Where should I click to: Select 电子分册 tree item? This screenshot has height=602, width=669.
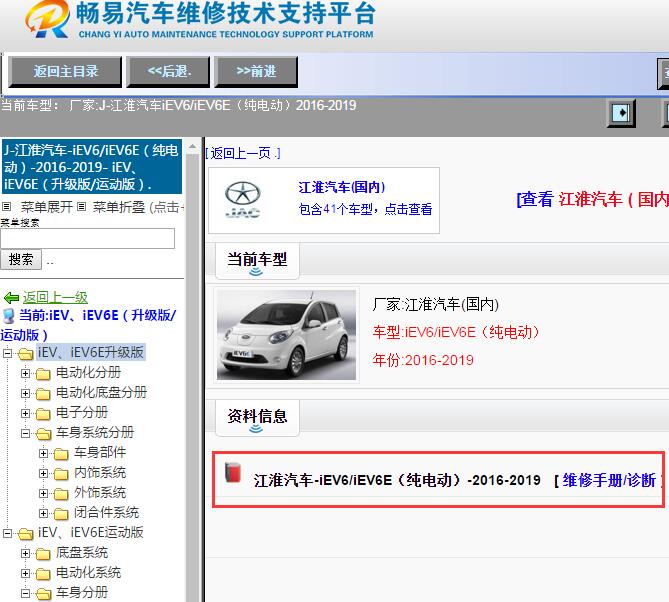pos(82,413)
